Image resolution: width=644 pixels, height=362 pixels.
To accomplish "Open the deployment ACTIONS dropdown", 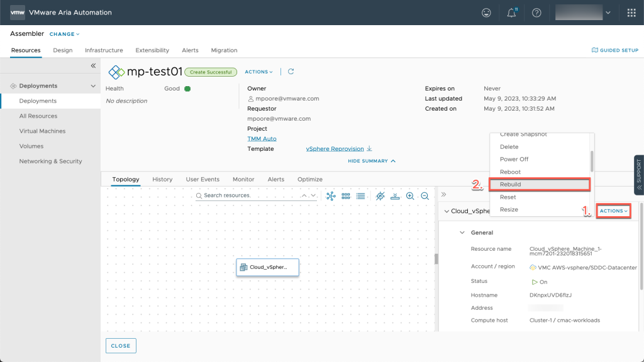I will (258, 72).
